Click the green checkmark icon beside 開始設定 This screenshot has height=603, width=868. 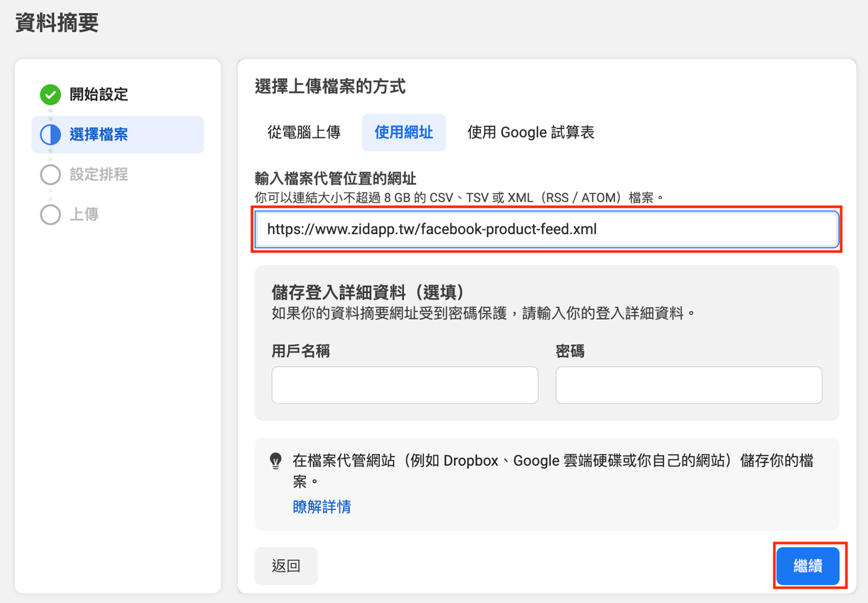(x=51, y=95)
